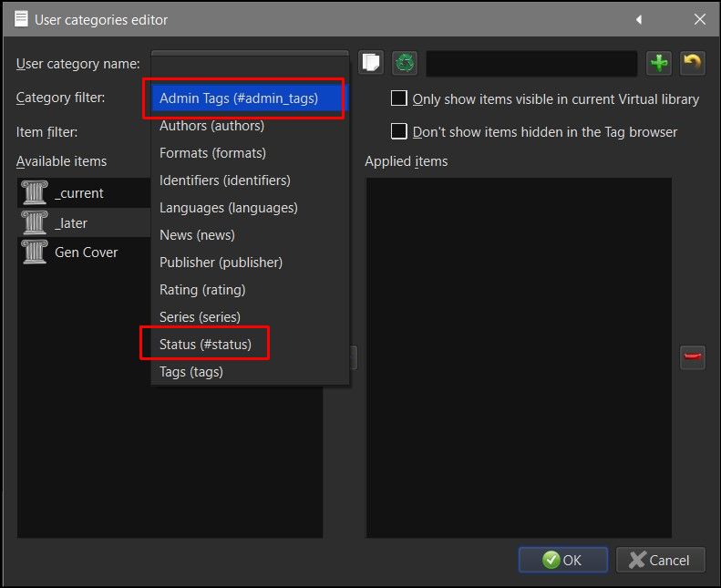Click the dialog help arrow in title bar

click(639, 20)
